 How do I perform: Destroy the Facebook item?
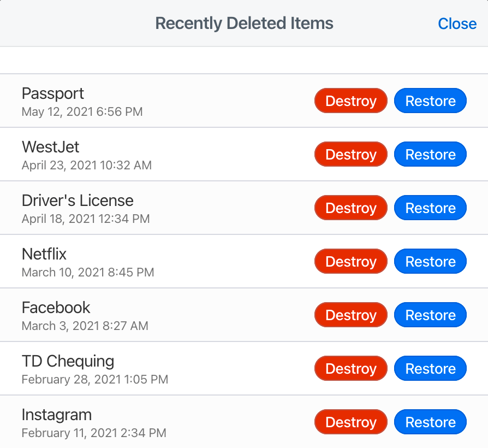coord(350,315)
